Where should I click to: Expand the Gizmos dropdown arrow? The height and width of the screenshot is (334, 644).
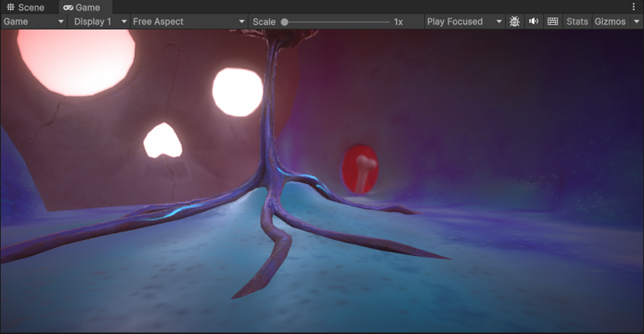636,21
